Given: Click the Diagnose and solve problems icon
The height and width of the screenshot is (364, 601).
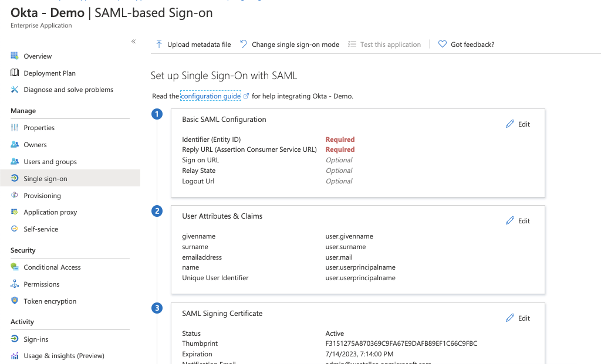Looking at the screenshot, I should pyautogui.click(x=15, y=90).
